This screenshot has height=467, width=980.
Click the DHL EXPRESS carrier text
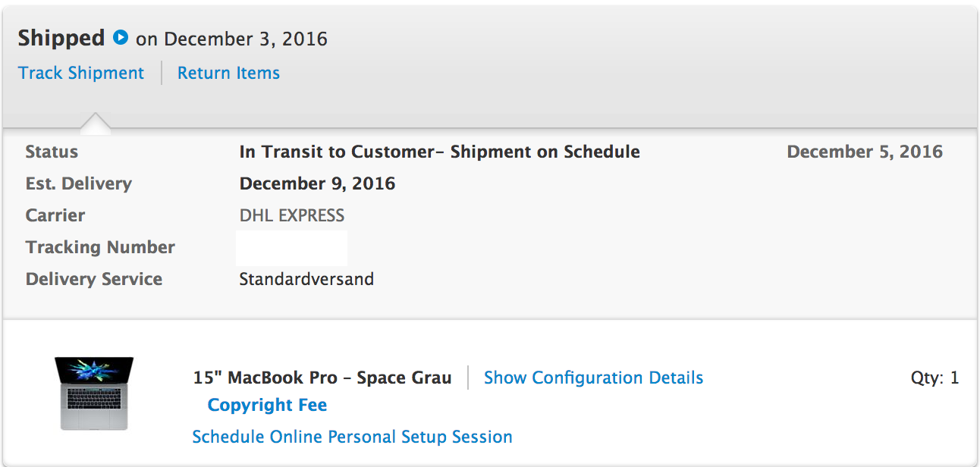[292, 215]
